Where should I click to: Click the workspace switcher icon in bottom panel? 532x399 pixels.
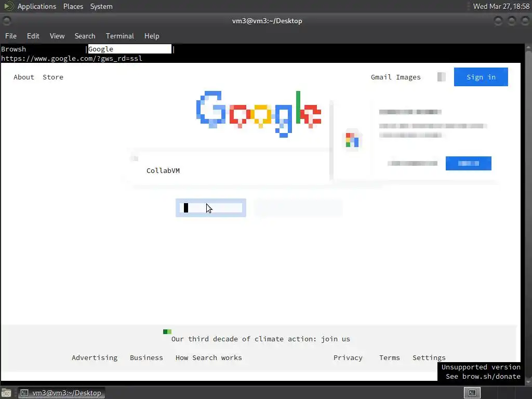tap(472, 393)
